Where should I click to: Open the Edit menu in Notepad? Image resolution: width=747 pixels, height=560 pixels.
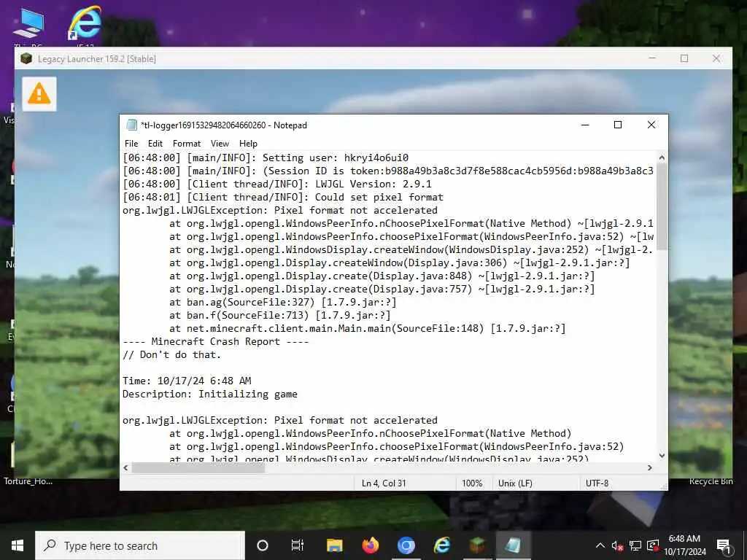[x=155, y=144]
